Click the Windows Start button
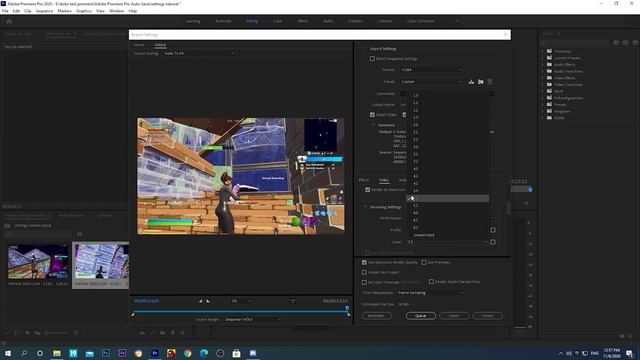640x360 pixels. 7,353
